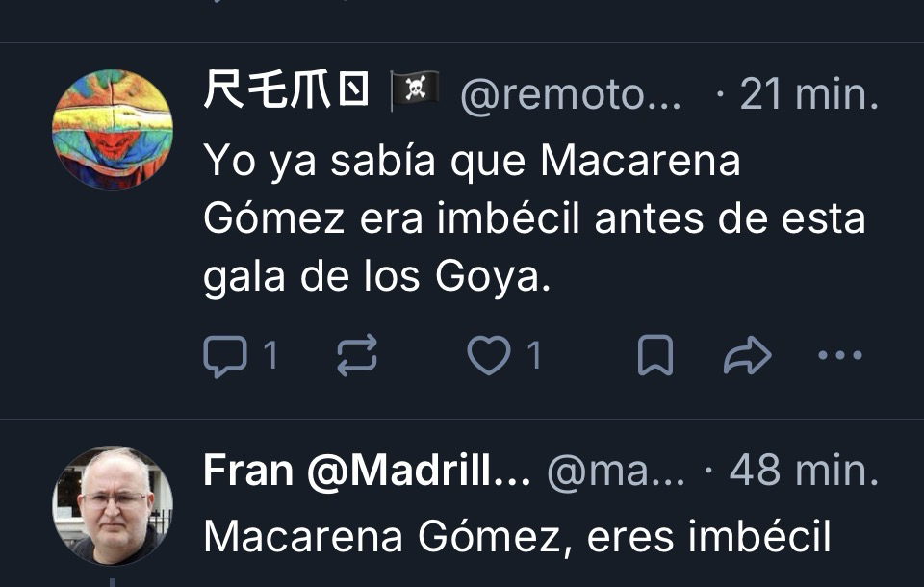Open the post 'Macarena Gómez, eres imbécil'

(517, 537)
